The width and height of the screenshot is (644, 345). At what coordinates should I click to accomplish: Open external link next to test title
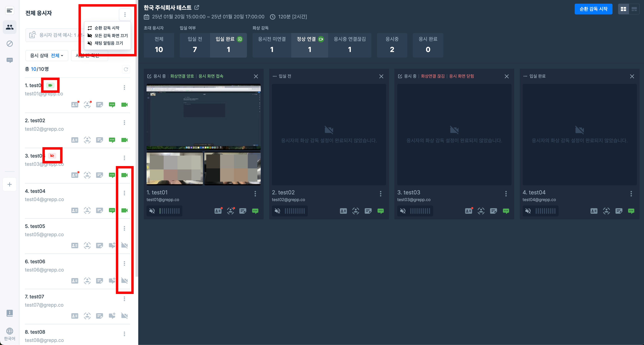pos(197,7)
